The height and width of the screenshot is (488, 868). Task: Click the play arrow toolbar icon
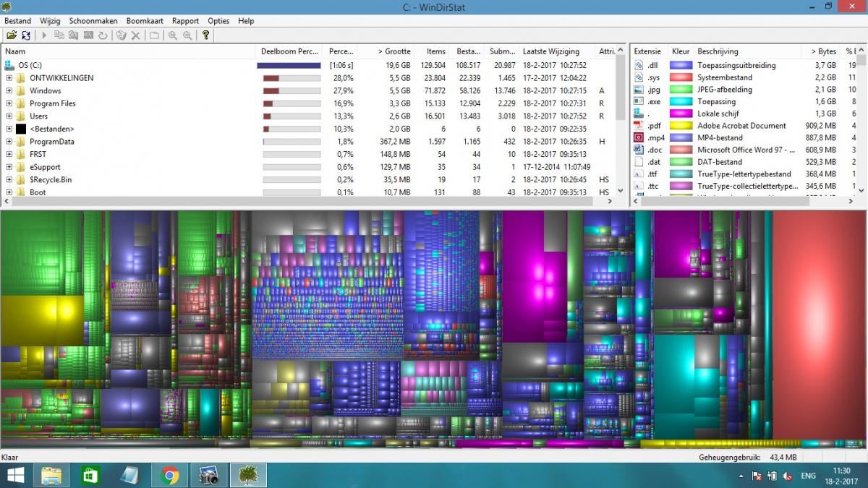point(44,35)
